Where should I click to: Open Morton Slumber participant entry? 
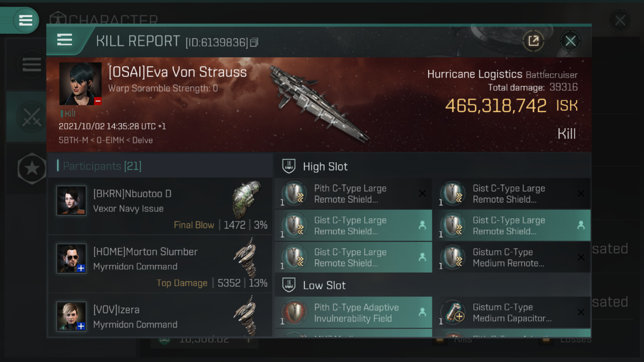160,264
